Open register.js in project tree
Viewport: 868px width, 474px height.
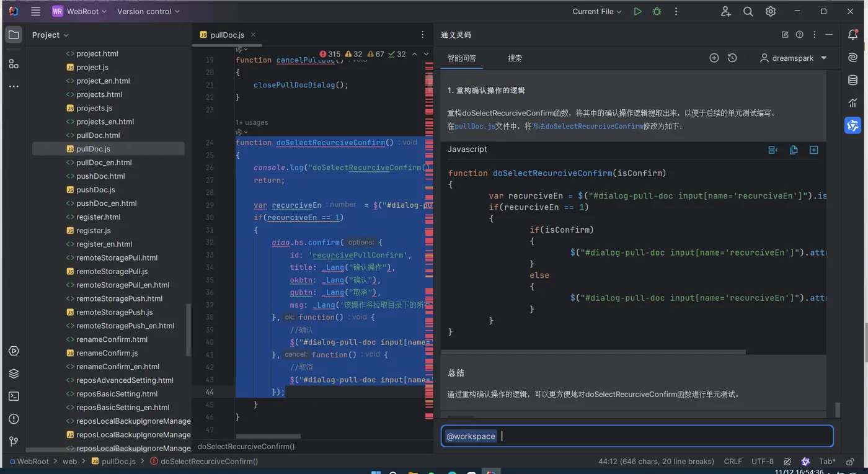coord(93,231)
